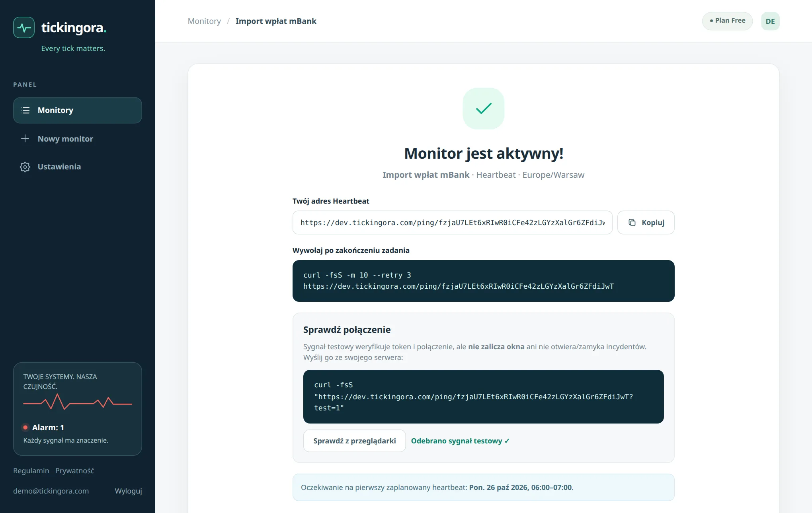Screen dimensions: 812x513
Task: Click 'Odebrano sygnał testowy ✓' status text
Action: pyautogui.click(x=460, y=441)
